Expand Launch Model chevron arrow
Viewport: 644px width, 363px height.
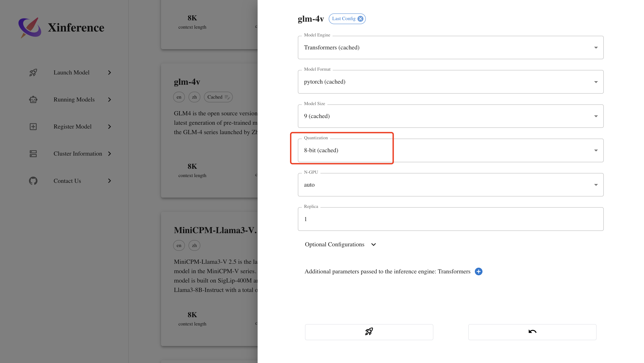click(x=110, y=72)
